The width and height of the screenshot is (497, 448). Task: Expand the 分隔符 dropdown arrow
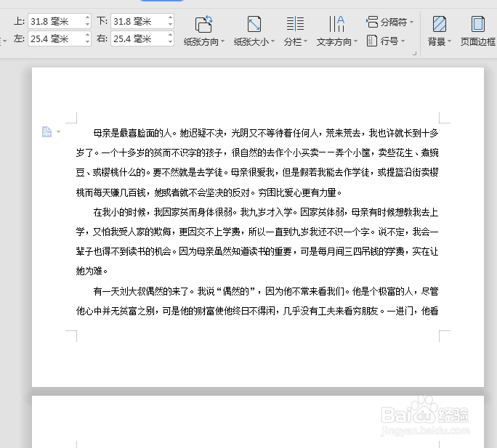click(x=411, y=23)
